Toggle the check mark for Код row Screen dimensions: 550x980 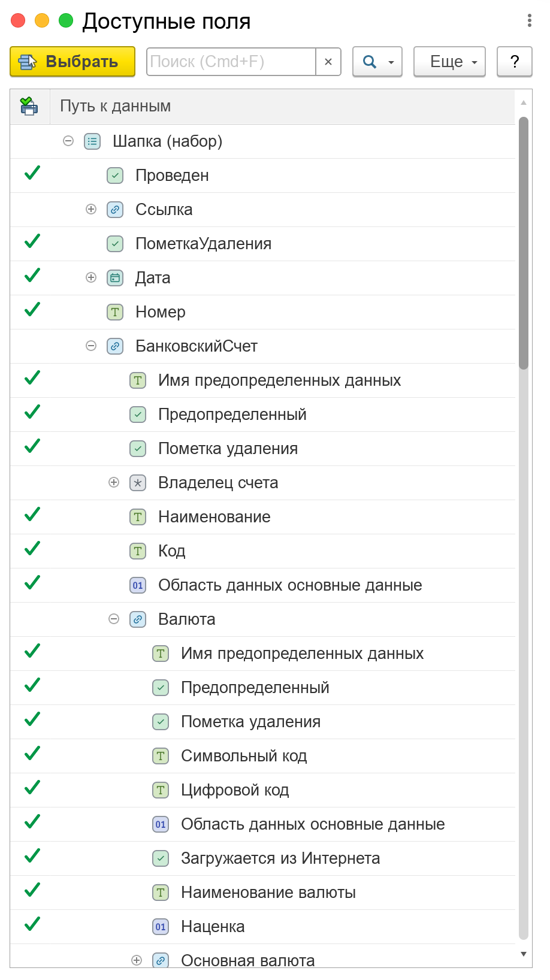click(32, 549)
